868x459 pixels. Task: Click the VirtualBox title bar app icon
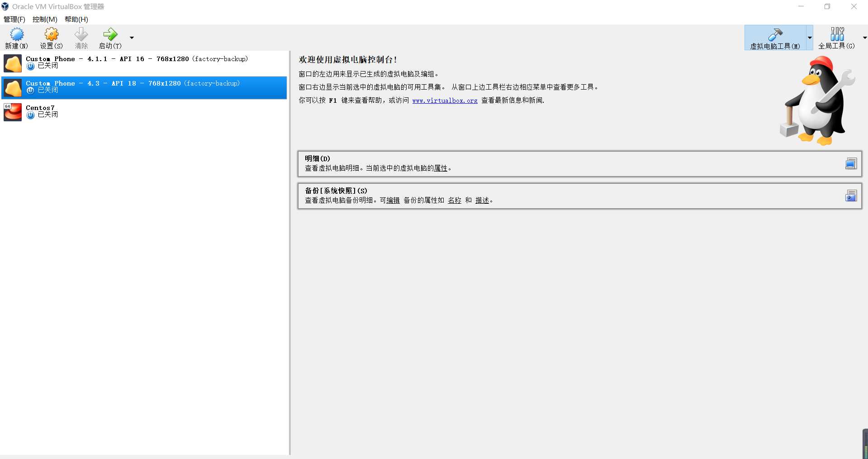pyautogui.click(x=5, y=6)
